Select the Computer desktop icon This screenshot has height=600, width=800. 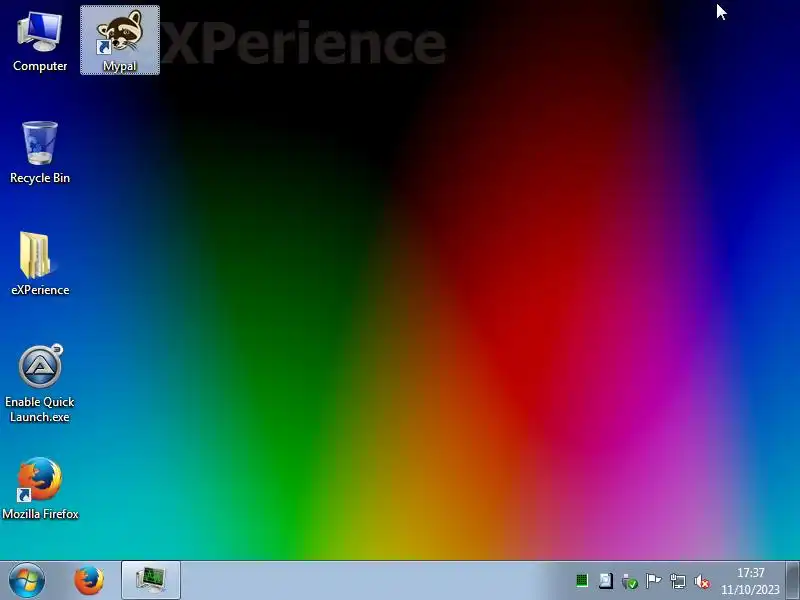(x=40, y=42)
